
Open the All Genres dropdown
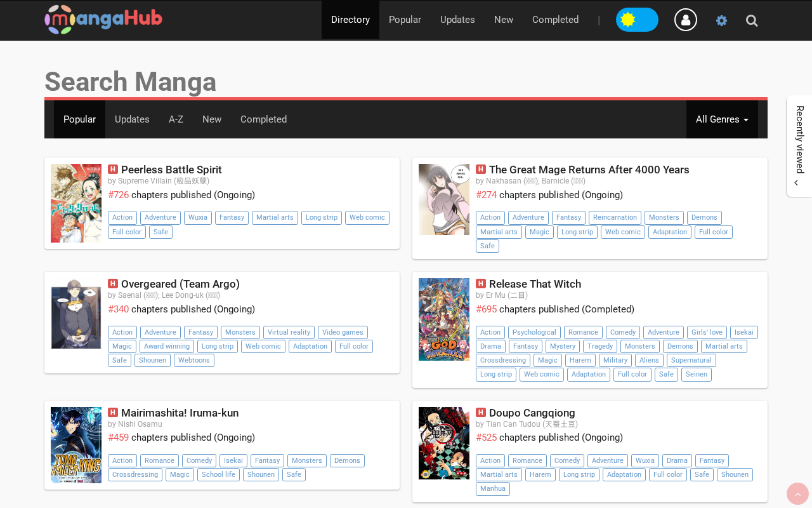point(722,119)
